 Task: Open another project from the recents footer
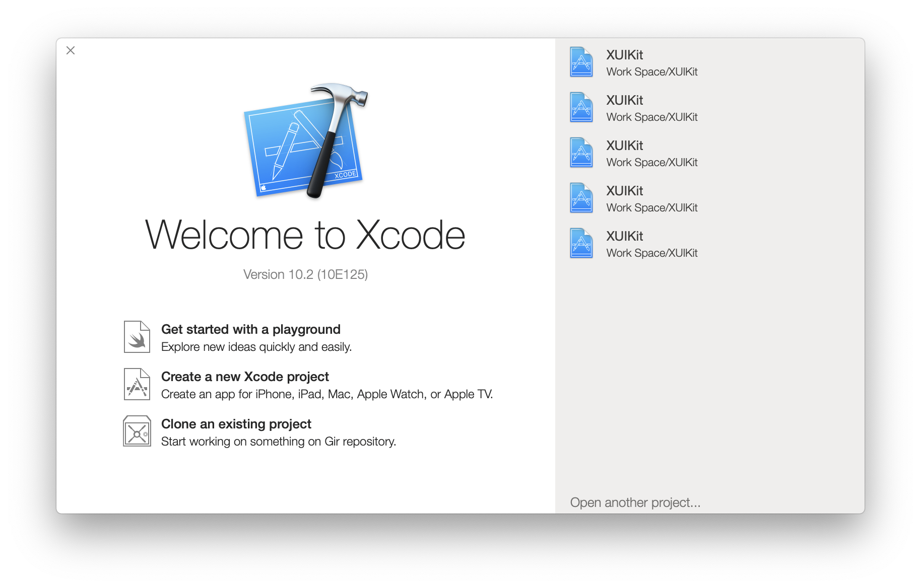[x=635, y=502]
